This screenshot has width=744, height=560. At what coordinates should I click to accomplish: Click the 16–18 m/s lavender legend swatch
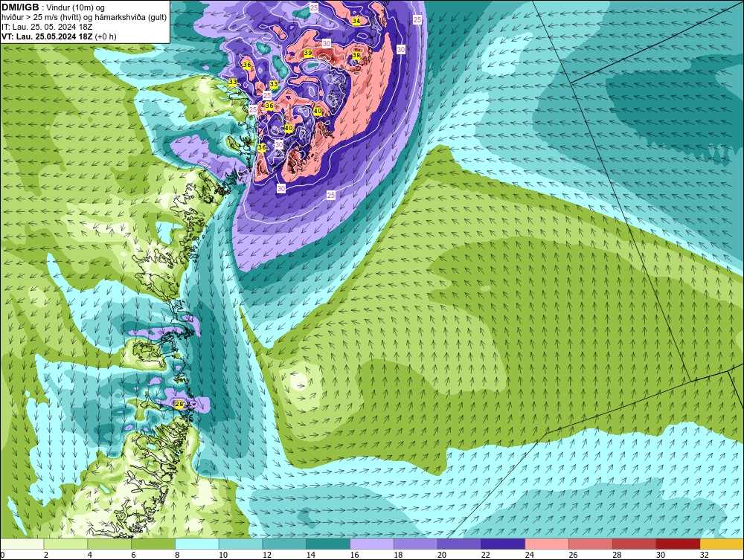[x=372, y=544]
